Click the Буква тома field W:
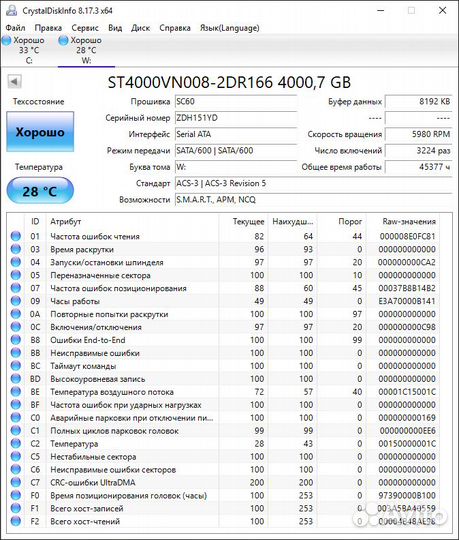Image resolution: width=459 pixels, height=540 pixels. pyautogui.click(x=236, y=167)
